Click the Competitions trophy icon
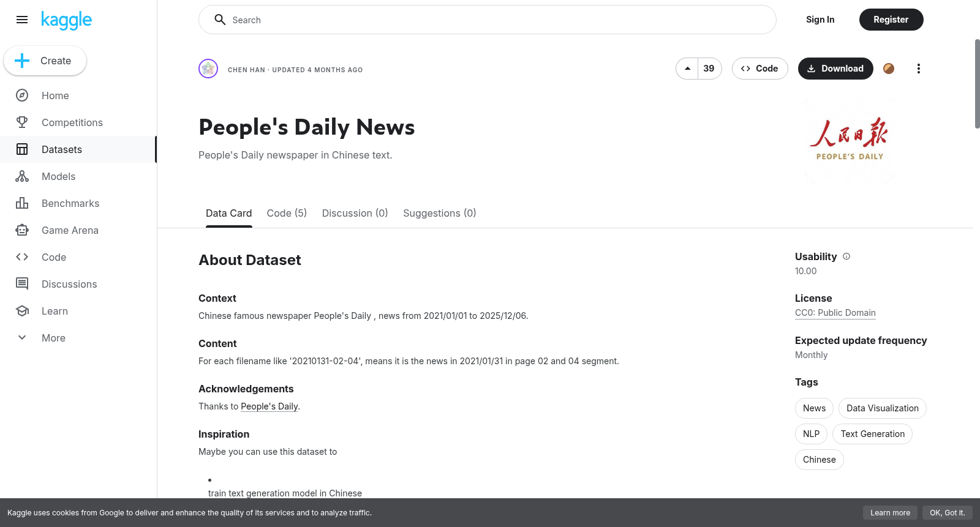 (x=22, y=122)
